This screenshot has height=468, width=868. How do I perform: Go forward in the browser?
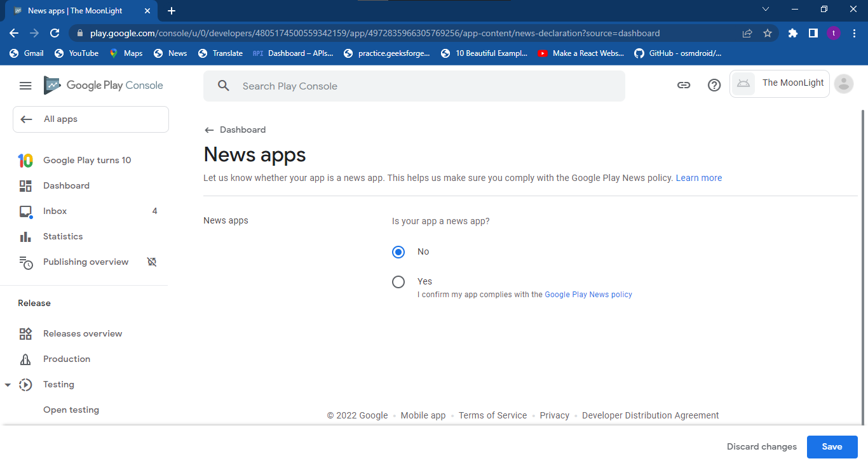[x=34, y=33]
